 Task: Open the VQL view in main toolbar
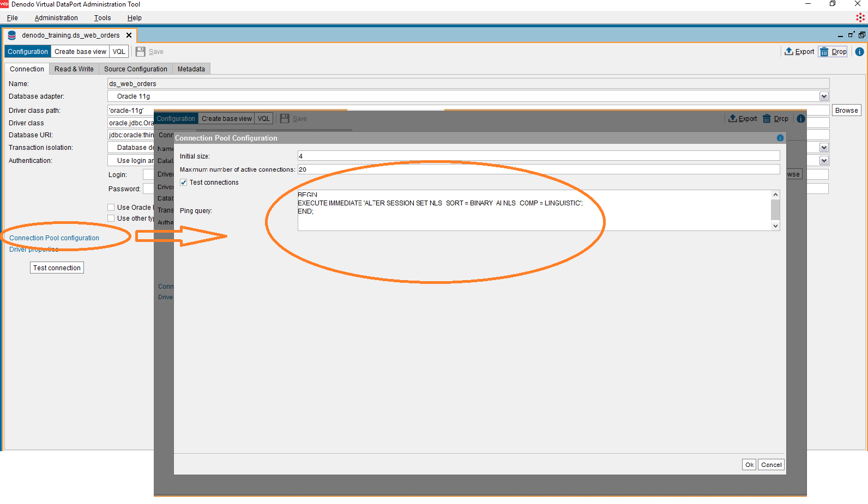(x=119, y=52)
